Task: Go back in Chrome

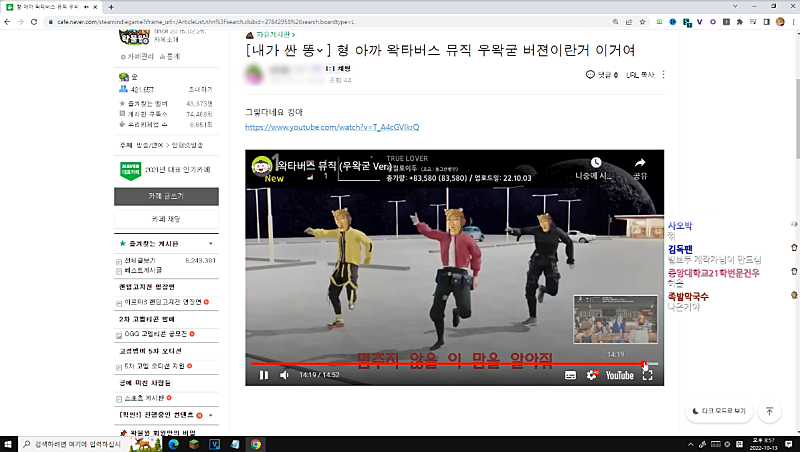Action: click(x=7, y=22)
